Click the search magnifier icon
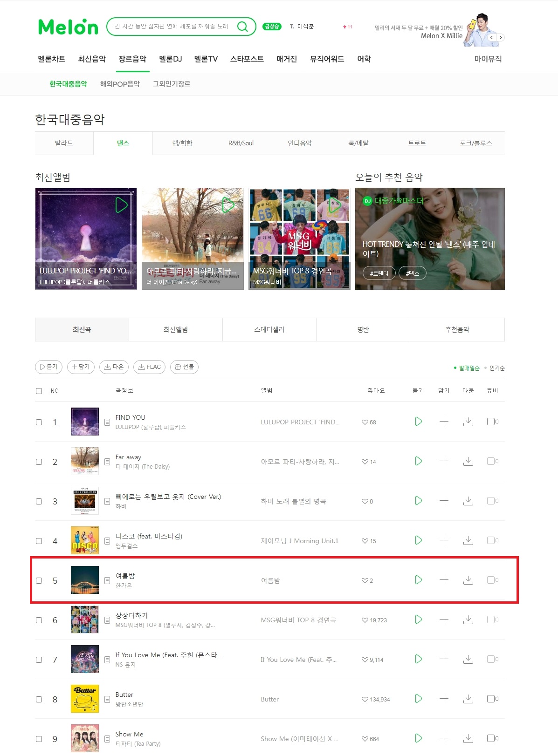The width and height of the screenshot is (558, 756). click(x=242, y=27)
